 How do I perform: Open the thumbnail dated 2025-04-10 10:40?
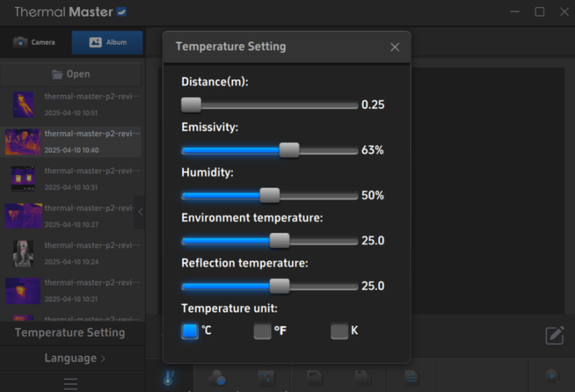click(23, 141)
